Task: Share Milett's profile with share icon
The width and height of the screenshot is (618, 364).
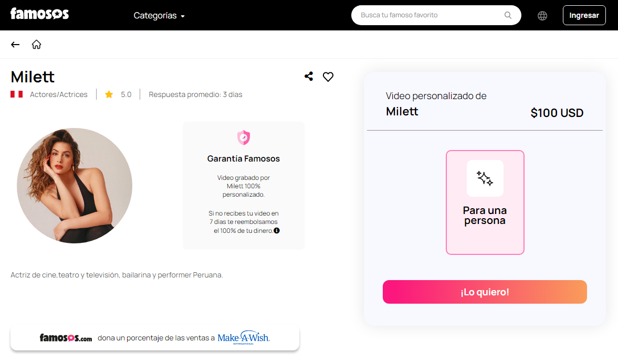Action: click(x=309, y=77)
